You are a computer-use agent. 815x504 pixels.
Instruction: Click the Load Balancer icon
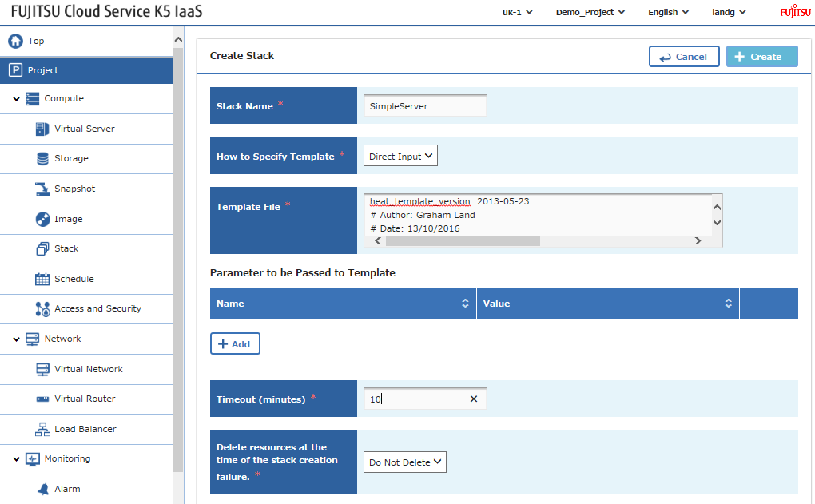[42, 429]
